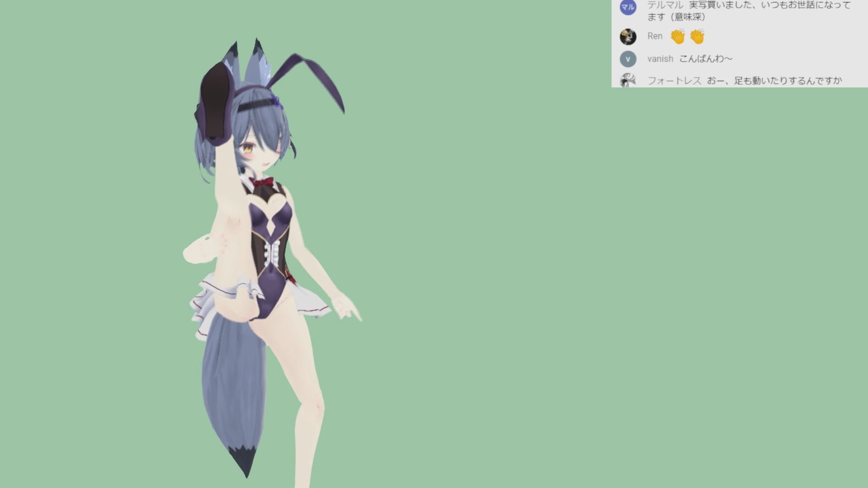Screen dimensions: 868x488
Task: Click Ren's dark profile picture
Action: pos(628,37)
